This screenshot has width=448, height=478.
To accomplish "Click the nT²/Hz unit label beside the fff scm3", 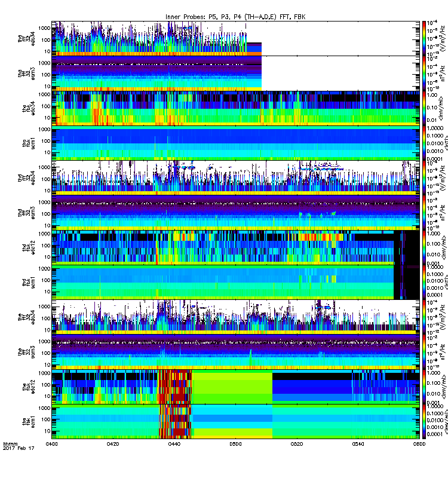I will coord(443,352).
